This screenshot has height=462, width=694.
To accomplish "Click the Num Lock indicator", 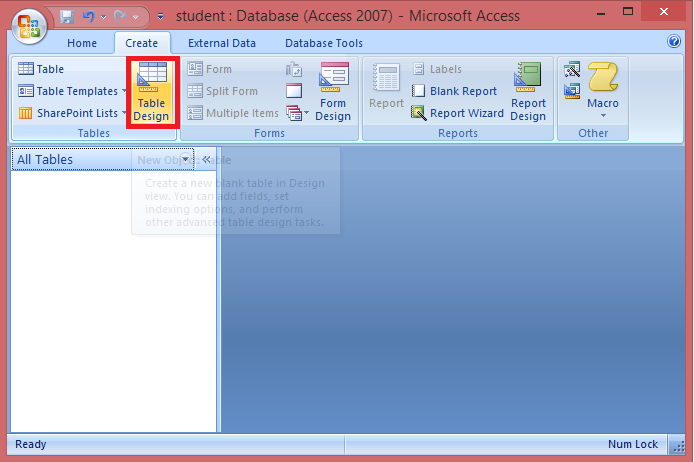I will coord(633,444).
